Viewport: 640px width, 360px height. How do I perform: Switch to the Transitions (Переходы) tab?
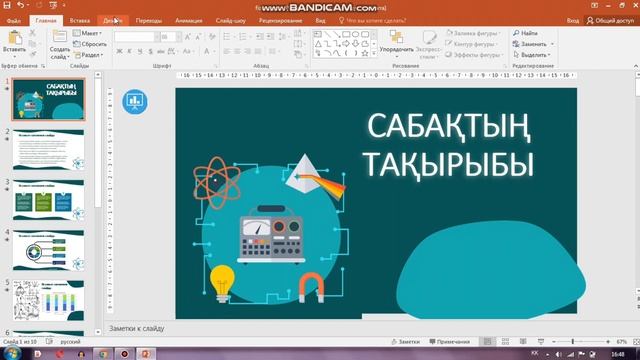point(149,20)
